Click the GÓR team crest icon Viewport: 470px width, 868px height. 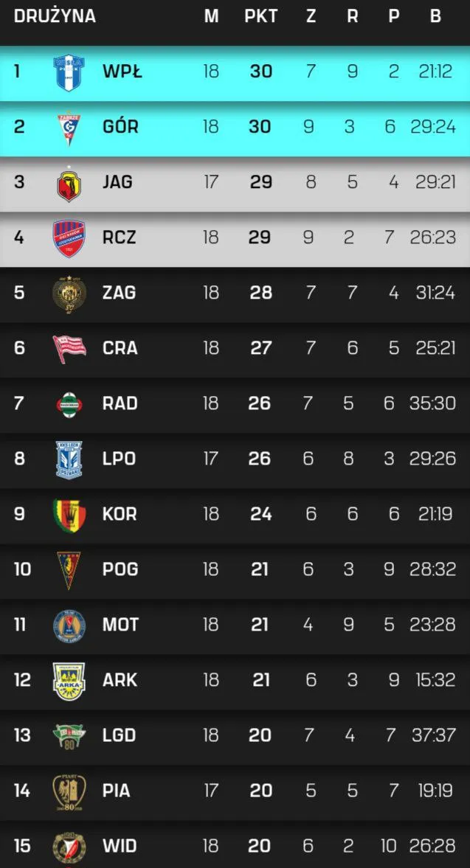point(69,128)
